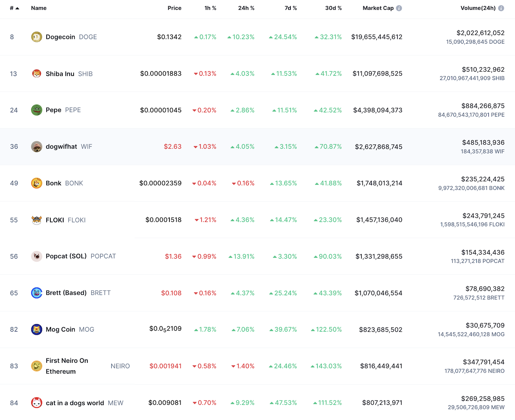This screenshot has height=420, width=515.
Task: Sort table by 7d % column
Action: (291, 8)
